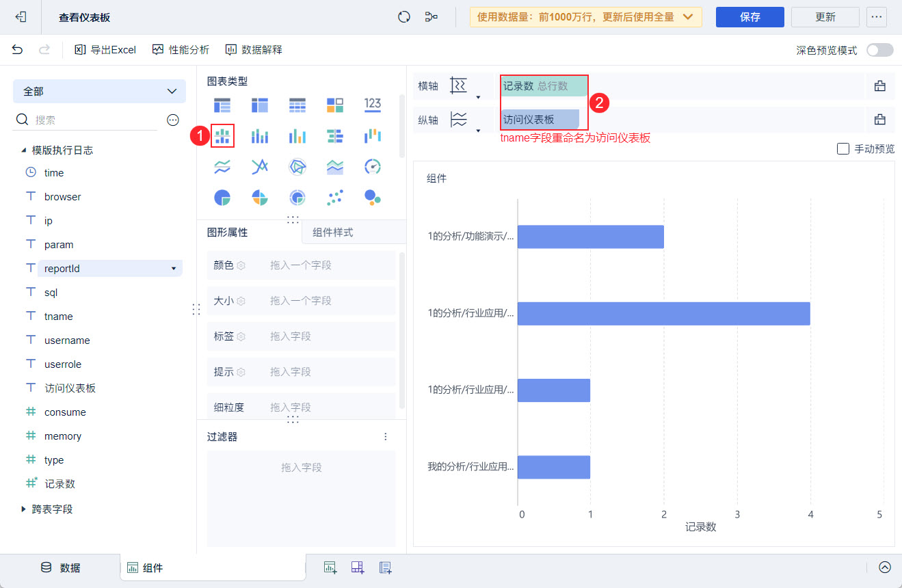Select the radar chart type
Image resolution: width=902 pixels, height=588 pixels.
tap(297, 166)
